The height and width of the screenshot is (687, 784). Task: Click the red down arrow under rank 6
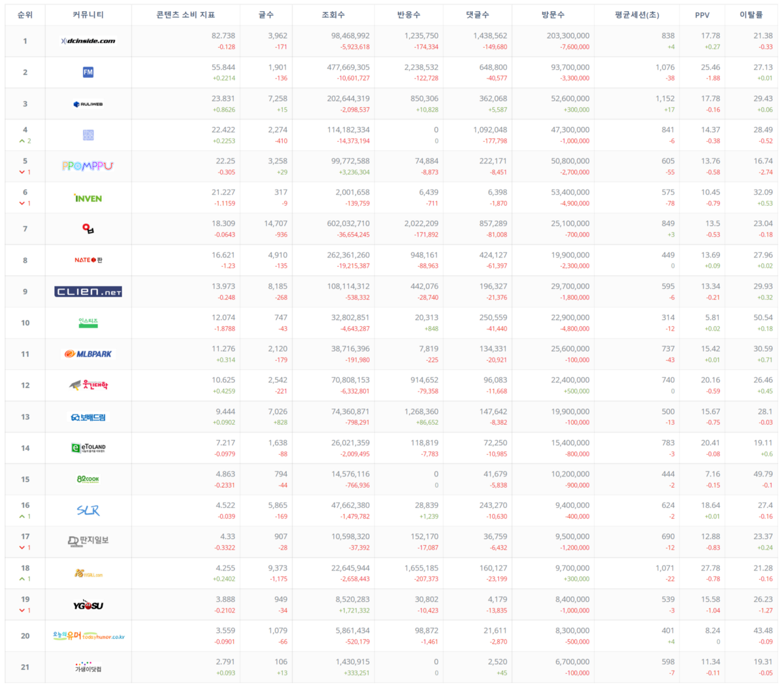(22, 203)
